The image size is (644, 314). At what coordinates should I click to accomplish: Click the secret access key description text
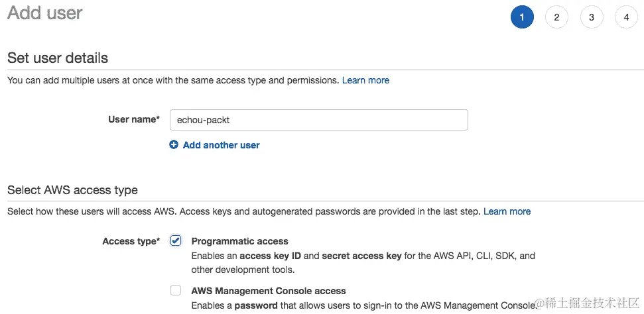pos(362,256)
